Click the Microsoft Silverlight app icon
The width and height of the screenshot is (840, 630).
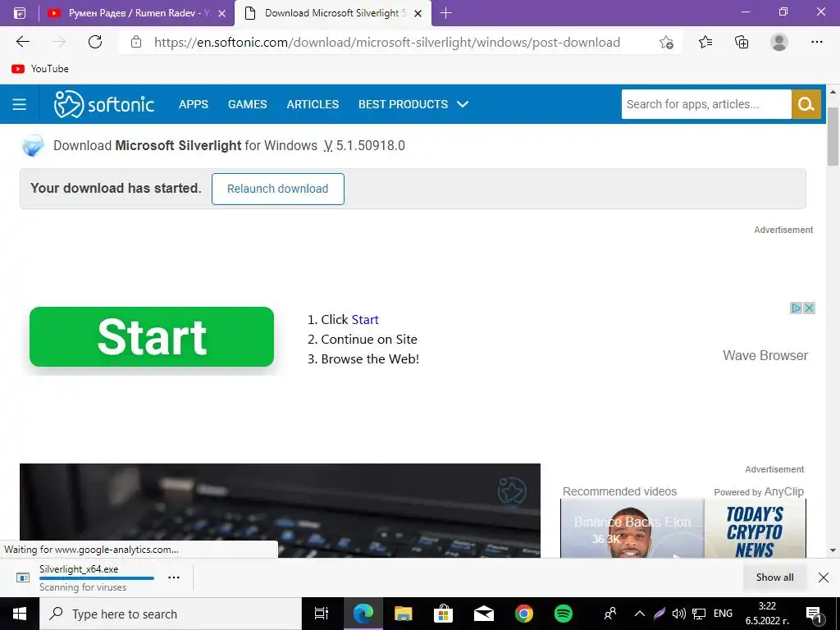[x=33, y=145]
